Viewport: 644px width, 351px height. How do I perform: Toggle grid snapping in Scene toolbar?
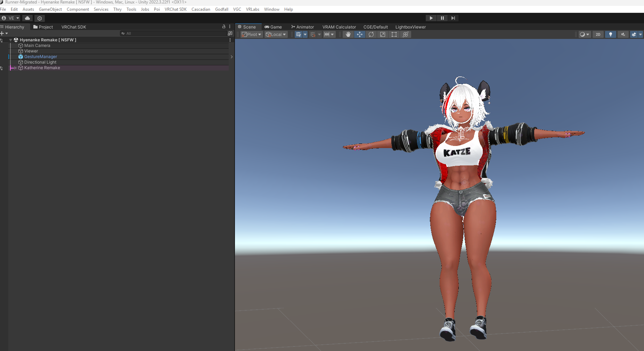(x=313, y=34)
